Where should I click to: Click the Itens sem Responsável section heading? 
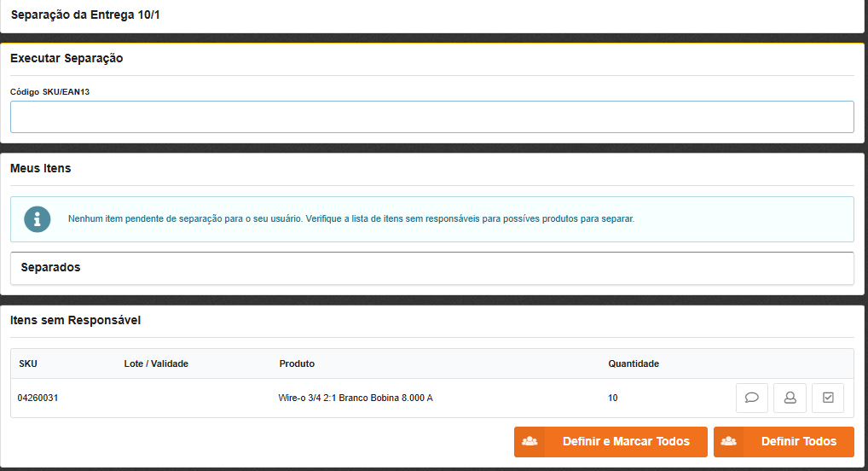pyautogui.click(x=75, y=321)
